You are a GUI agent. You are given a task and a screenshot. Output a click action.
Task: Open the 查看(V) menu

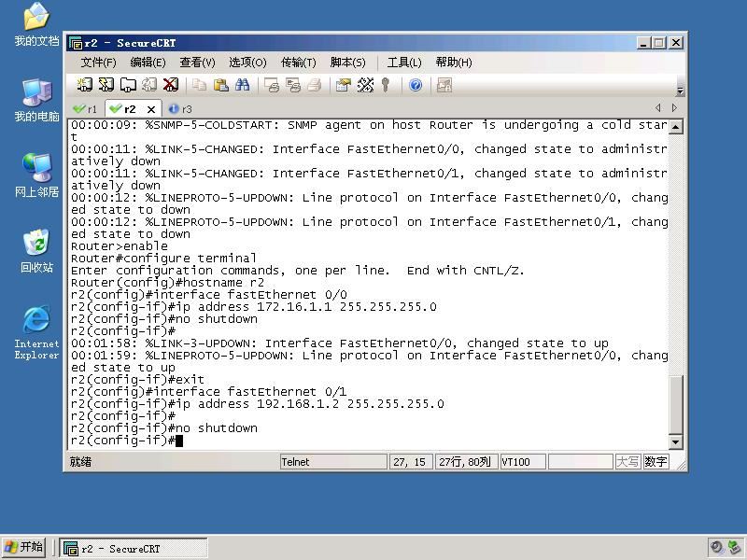point(197,63)
